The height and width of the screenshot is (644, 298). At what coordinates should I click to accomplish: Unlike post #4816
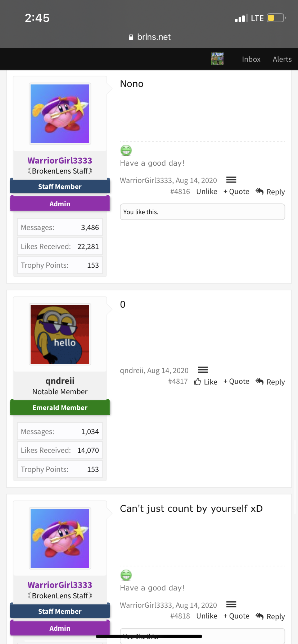[207, 192]
